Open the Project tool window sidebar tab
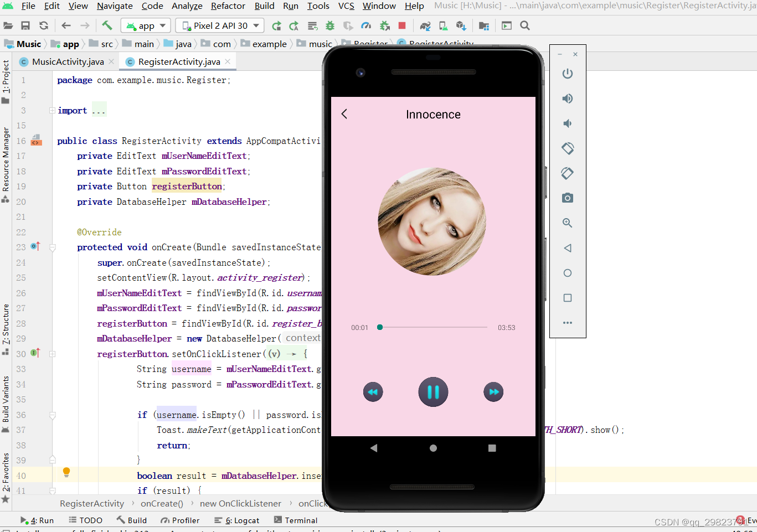757x532 pixels. pos(6,81)
